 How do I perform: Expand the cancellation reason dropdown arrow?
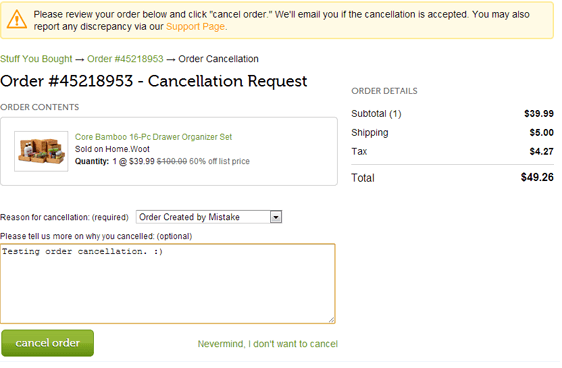pyautogui.click(x=276, y=217)
